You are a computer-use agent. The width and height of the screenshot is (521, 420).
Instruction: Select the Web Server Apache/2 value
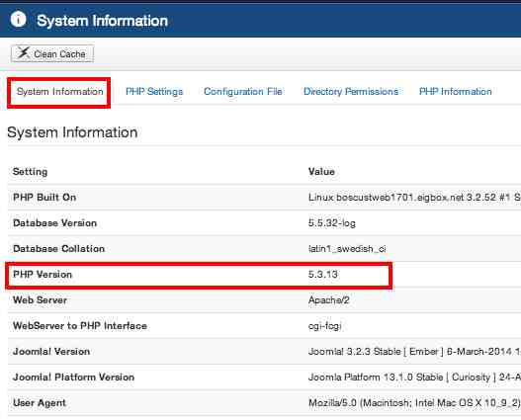329,300
